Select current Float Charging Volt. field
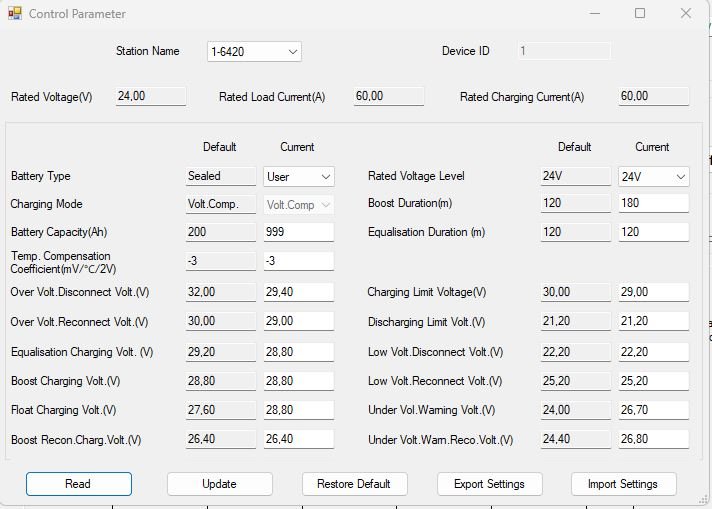The height and width of the screenshot is (509, 712). 298,410
